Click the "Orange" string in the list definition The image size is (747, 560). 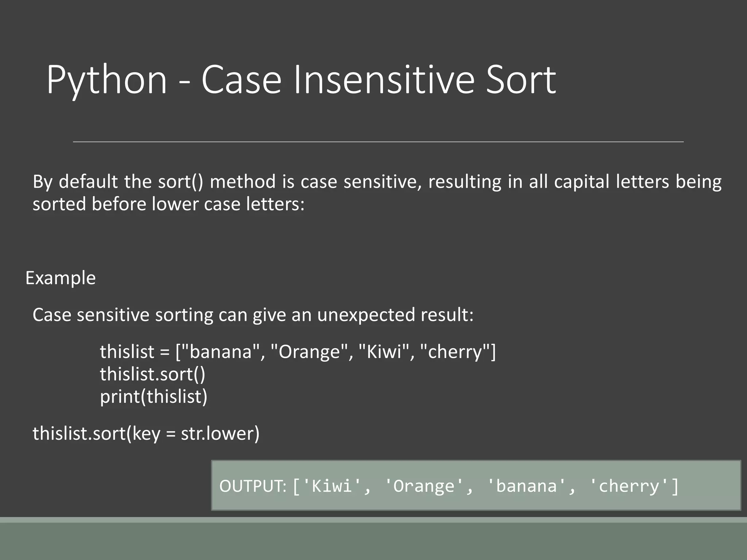pos(309,352)
